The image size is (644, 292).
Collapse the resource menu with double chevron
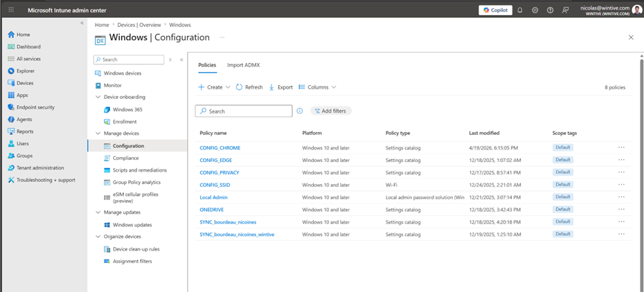[181, 60]
